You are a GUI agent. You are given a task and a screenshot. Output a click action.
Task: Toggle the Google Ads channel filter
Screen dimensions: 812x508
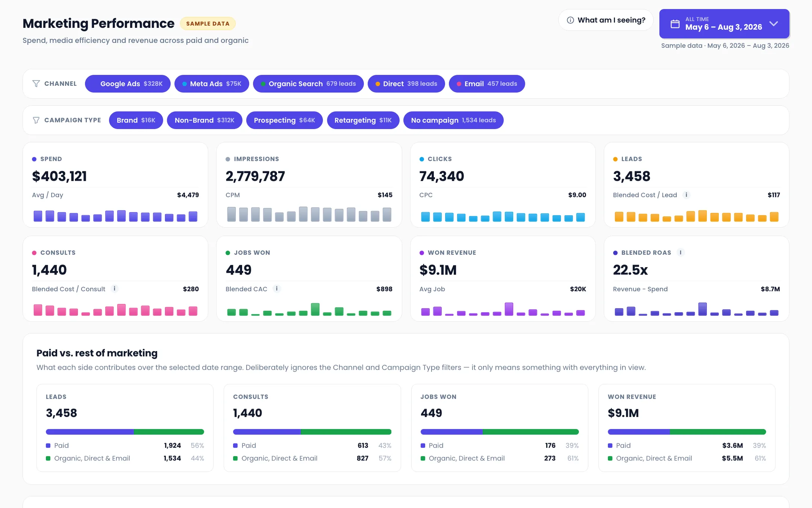[128, 84]
